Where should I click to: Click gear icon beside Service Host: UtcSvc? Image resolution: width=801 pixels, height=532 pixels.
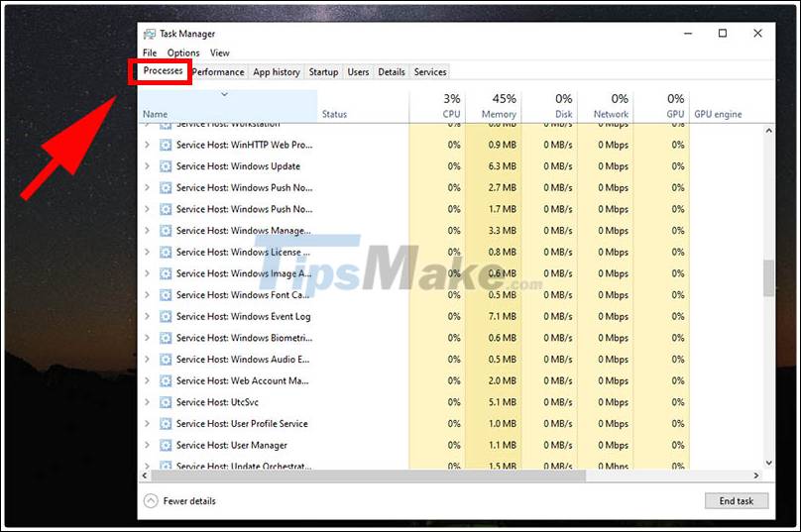pos(166,402)
